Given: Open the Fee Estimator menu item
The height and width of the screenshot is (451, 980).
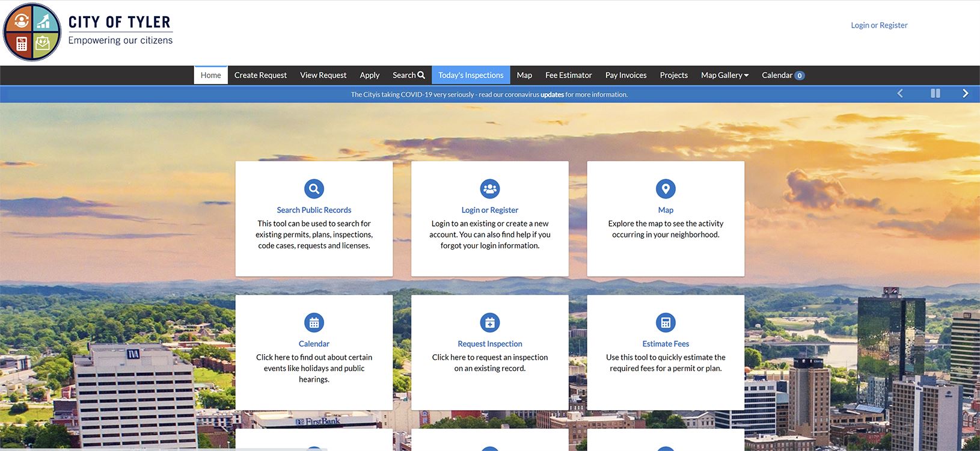Looking at the screenshot, I should point(569,75).
